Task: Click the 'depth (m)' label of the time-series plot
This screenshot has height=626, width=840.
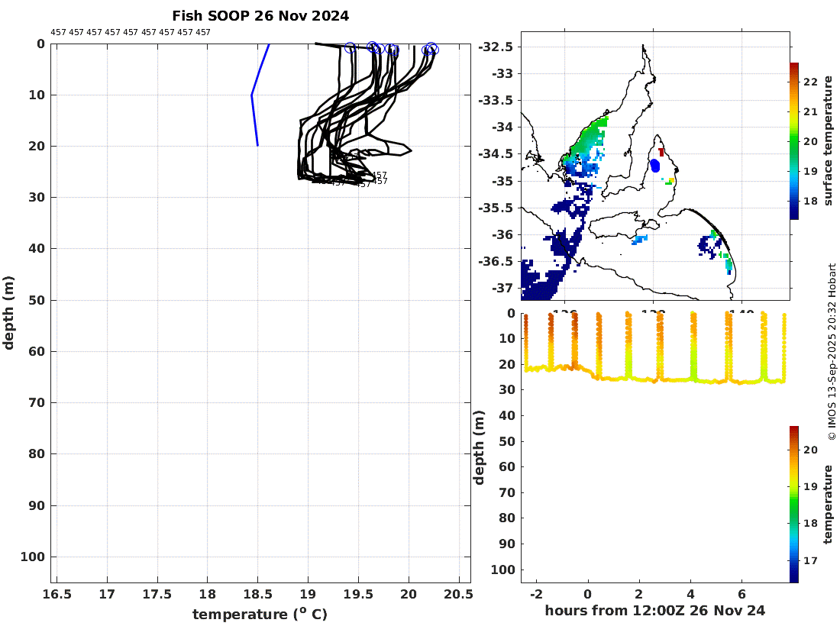Action: [x=479, y=447]
